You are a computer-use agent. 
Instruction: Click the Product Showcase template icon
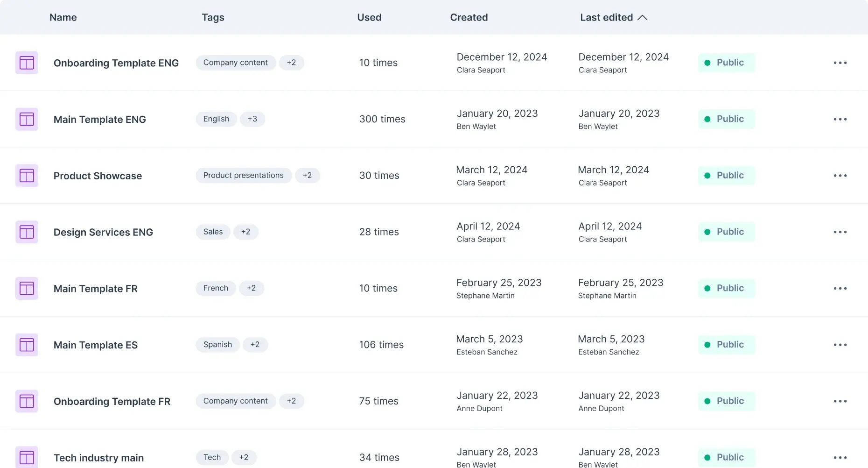[27, 176]
